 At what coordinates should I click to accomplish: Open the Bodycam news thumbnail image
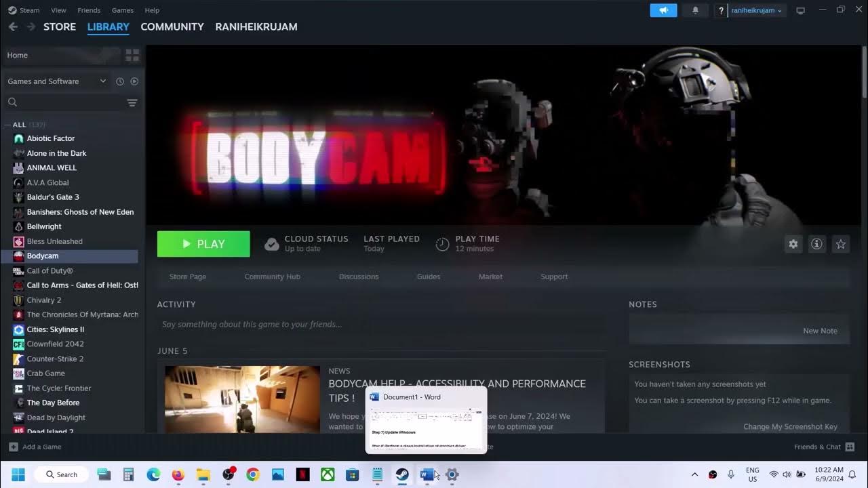pos(242,399)
